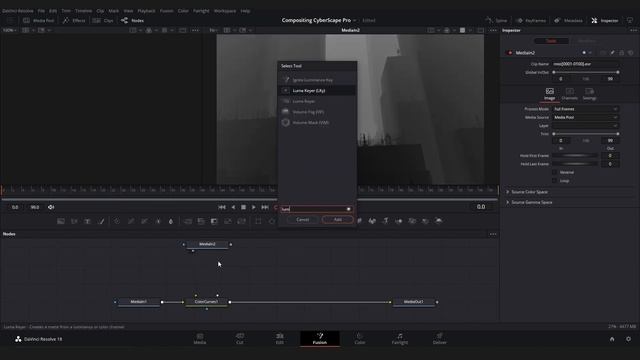Add the Spot Light tool from the toolbar
Image resolution: width=640 pixels, height=360 pixels.
(425, 221)
